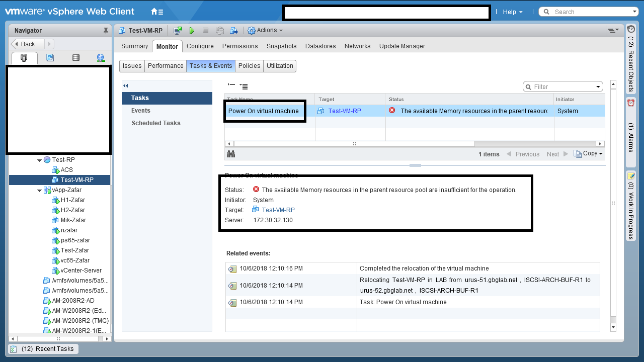Collapse the Test-RP resource pool
The height and width of the screenshot is (362, 644).
pos(40,160)
